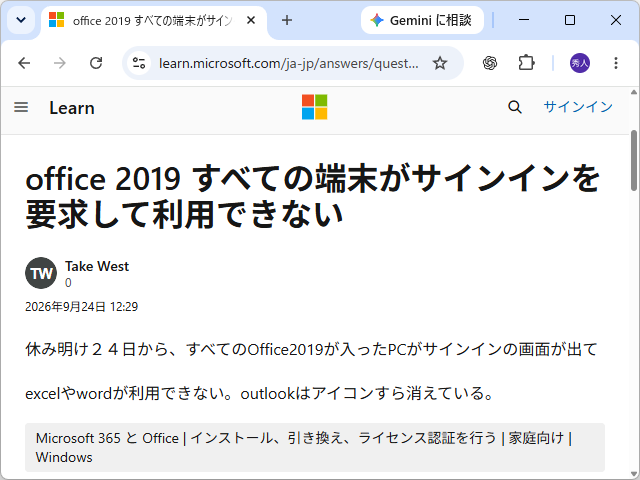Open the Chrome profile avatar
This screenshot has height=480, width=640.
click(x=580, y=63)
